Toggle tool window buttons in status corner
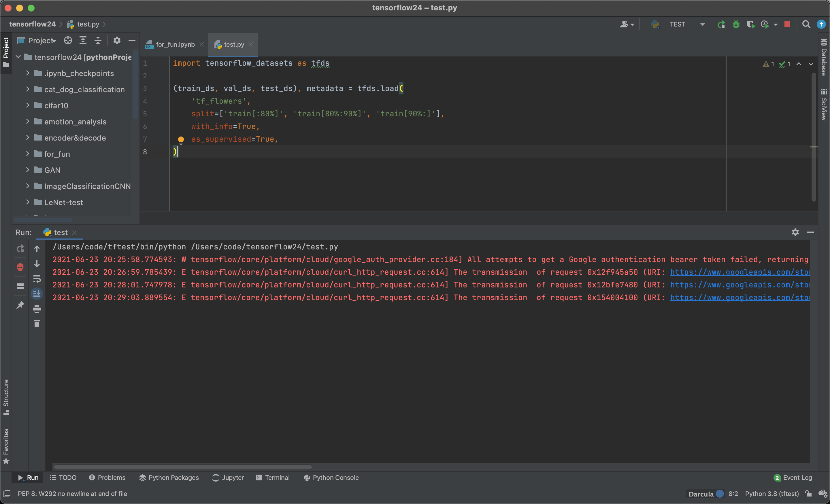 click(x=7, y=494)
